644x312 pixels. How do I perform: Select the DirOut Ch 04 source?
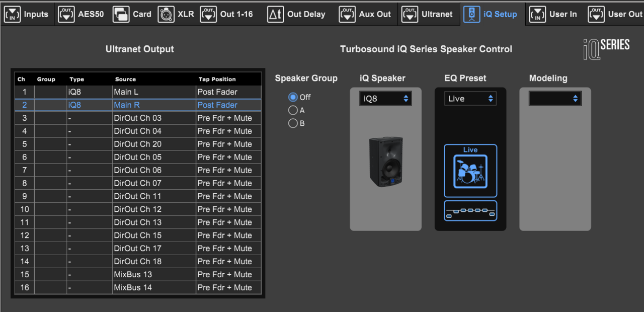click(154, 131)
